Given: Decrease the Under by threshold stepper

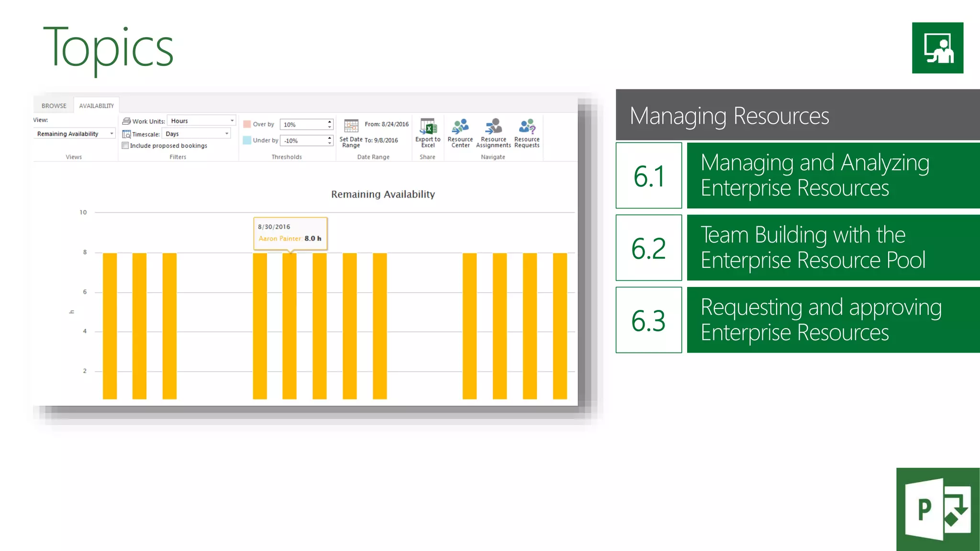Looking at the screenshot, I should pyautogui.click(x=330, y=143).
